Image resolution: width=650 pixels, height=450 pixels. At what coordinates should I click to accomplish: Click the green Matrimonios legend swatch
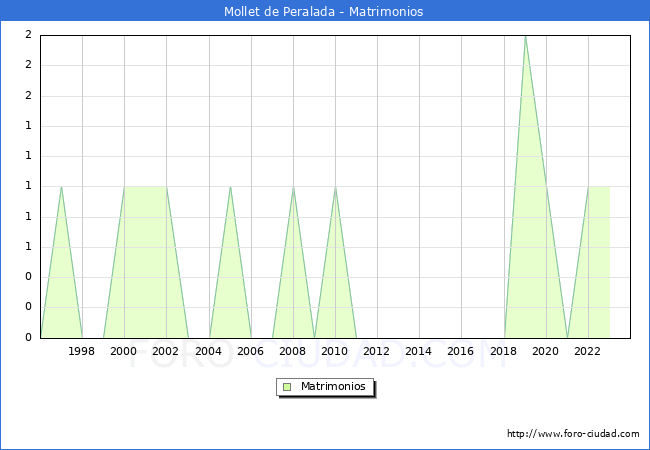tap(287, 387)
